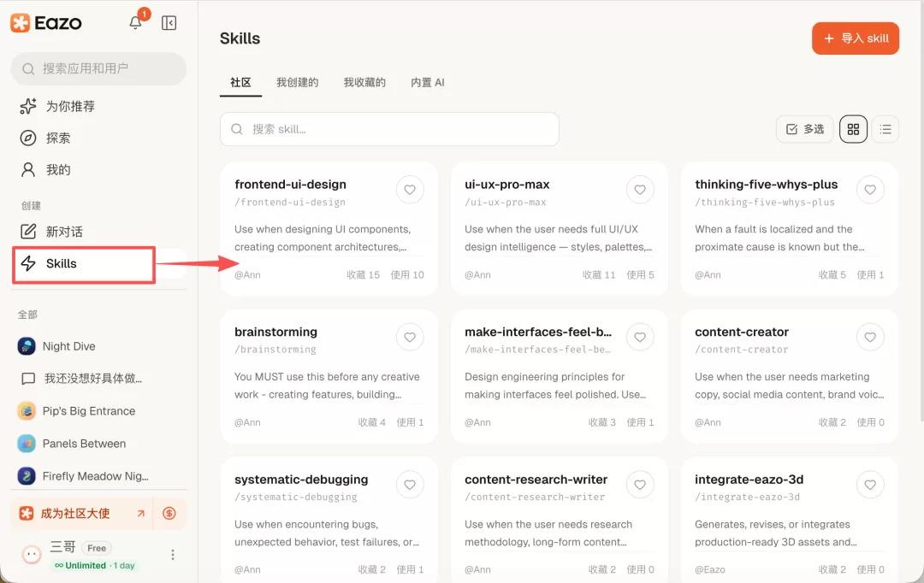Click 成为社区大使 link

coord(82,514)
